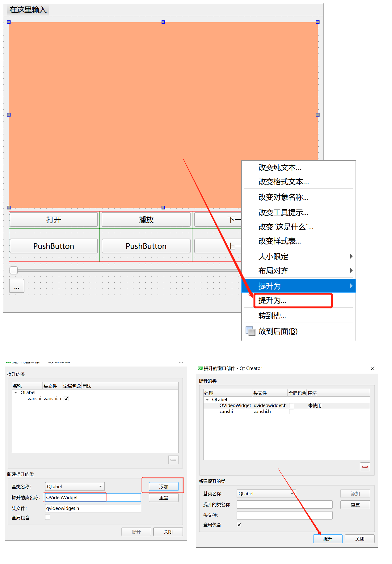Click the empty 提升的类名称 field in right dialog
The height and width of the screenshot is (564, 392).
coord(285,504)
